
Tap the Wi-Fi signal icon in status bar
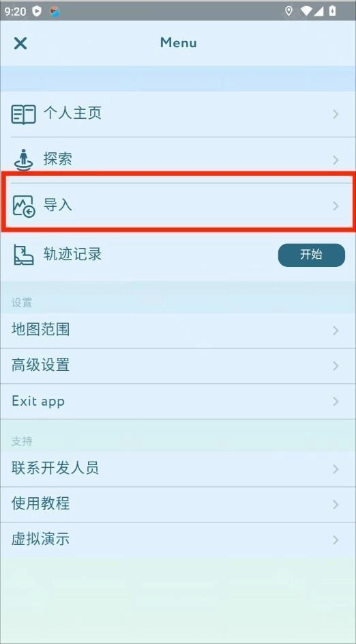pyautogui.click(x=306, y=11)
